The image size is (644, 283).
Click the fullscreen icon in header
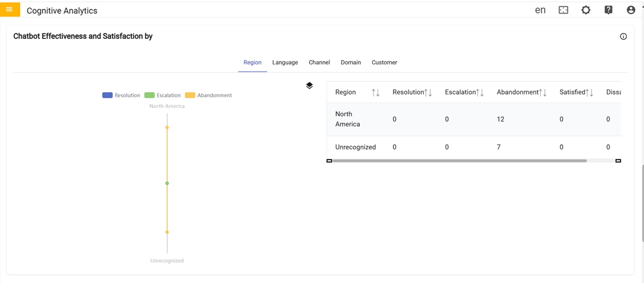[563, 10]
